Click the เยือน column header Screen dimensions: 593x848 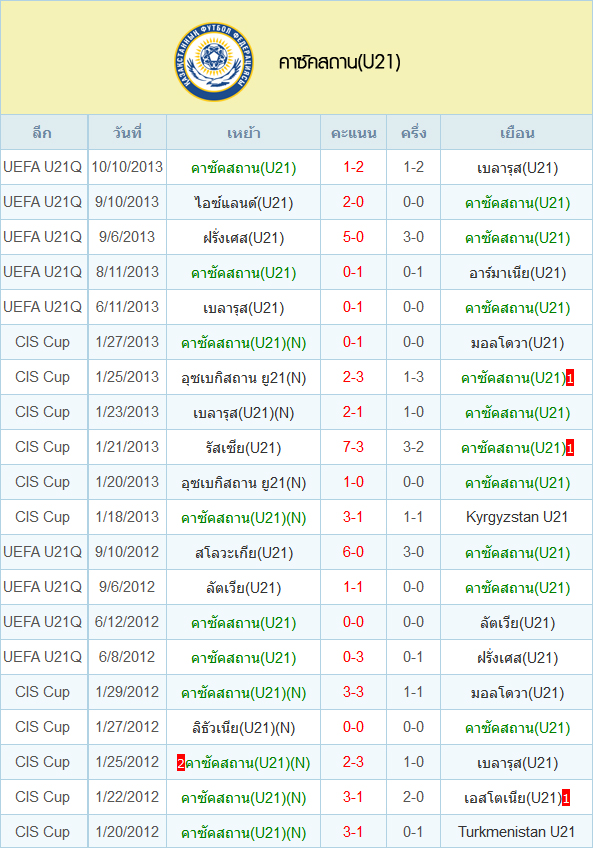tap(517, 132)
